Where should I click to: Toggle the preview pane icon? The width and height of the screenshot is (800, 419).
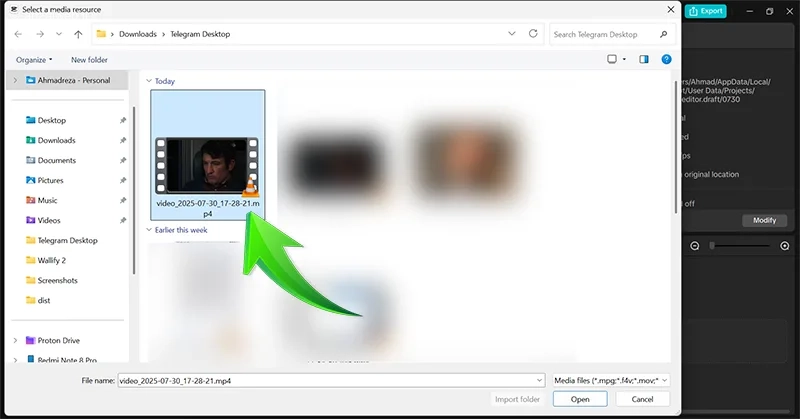tap(644, 60)
